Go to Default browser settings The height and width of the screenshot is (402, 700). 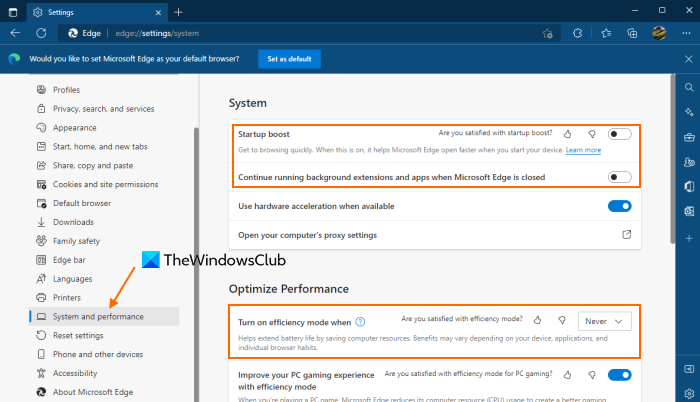click(x=104, y=203)
